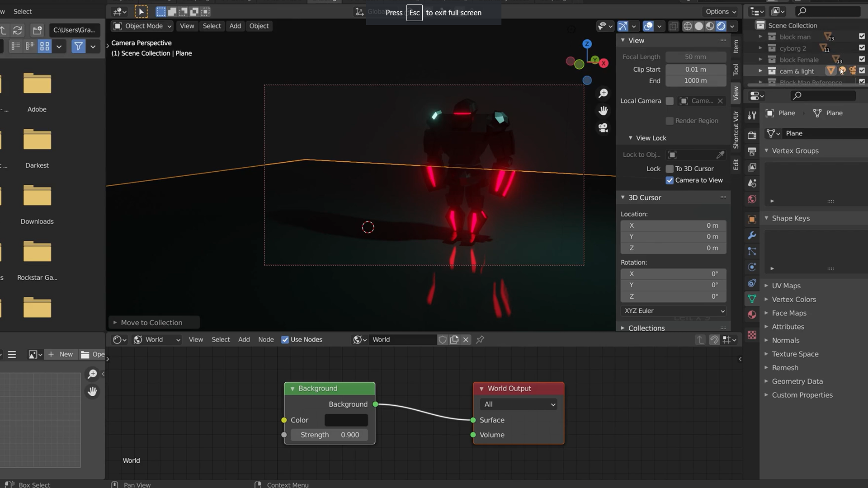
Task: Exclude cam & light collection checkbox
Action: coord(862,70)
